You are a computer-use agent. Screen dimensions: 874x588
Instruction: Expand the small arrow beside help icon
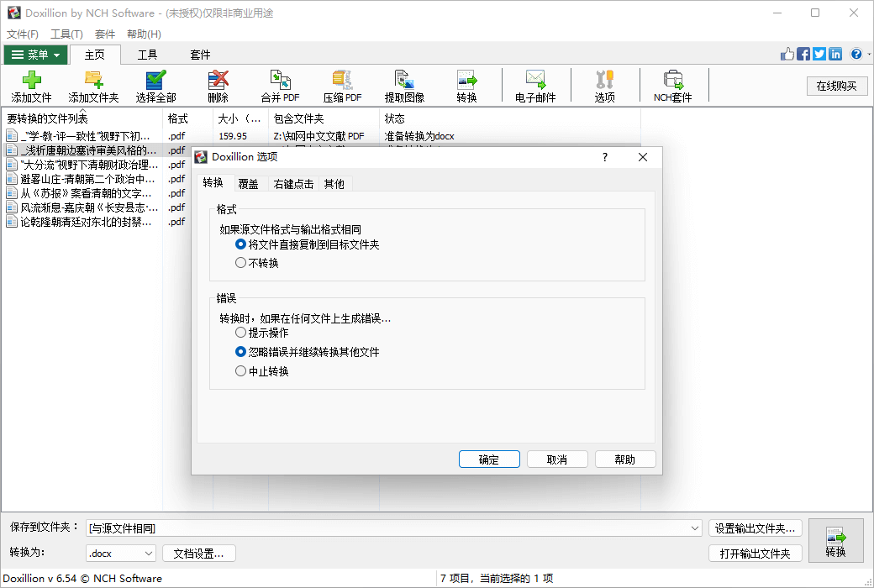pos(869,54)
